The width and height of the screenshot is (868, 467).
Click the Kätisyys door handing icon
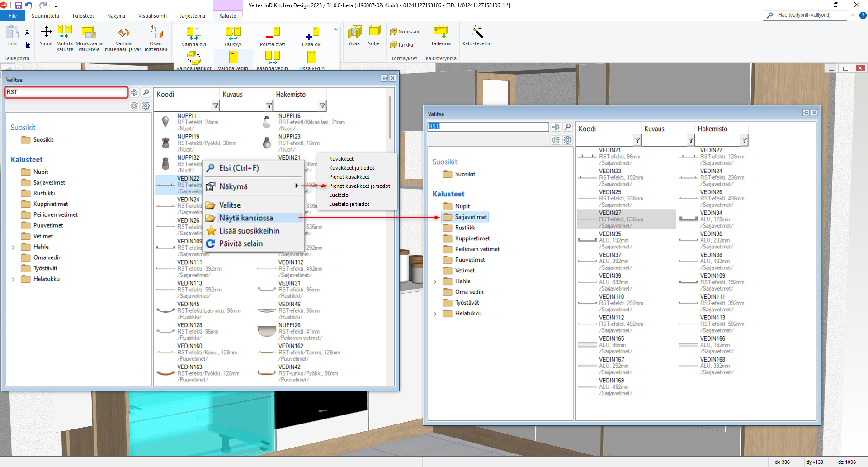[x=233, y=33]
